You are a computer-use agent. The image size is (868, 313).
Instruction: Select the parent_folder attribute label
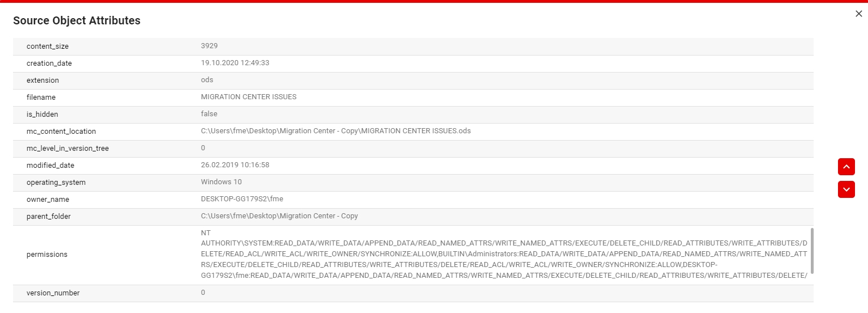tap(49, 217)
